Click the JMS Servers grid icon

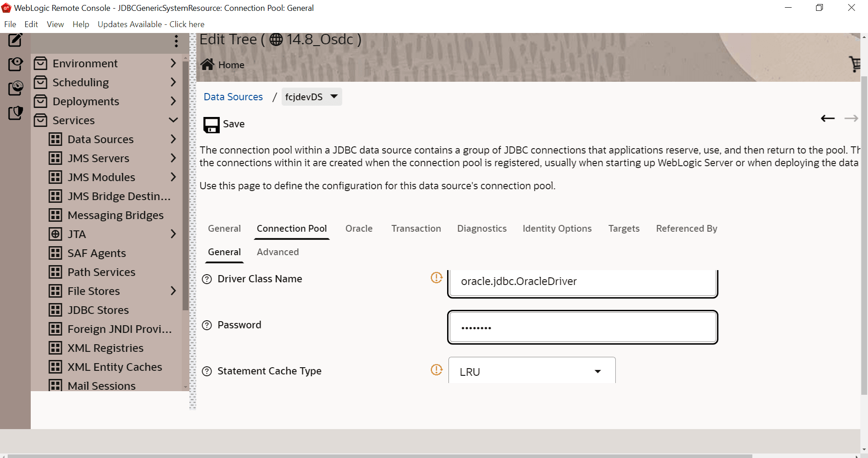(55, 158)
